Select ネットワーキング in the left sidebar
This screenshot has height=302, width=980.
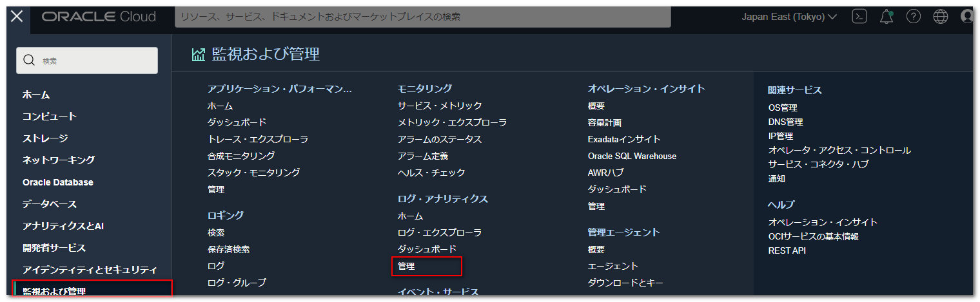pos(59,160)
